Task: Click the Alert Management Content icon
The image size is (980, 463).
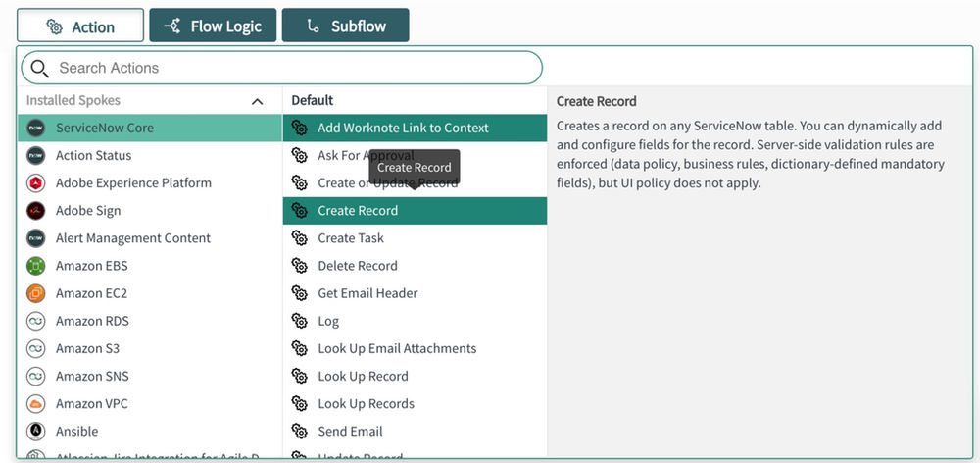Action: [35, 237]
